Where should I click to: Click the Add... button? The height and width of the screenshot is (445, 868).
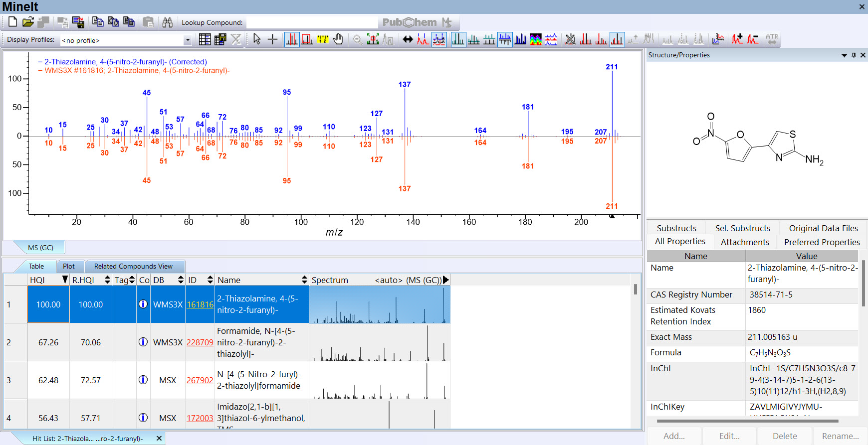tap(674, 436)
